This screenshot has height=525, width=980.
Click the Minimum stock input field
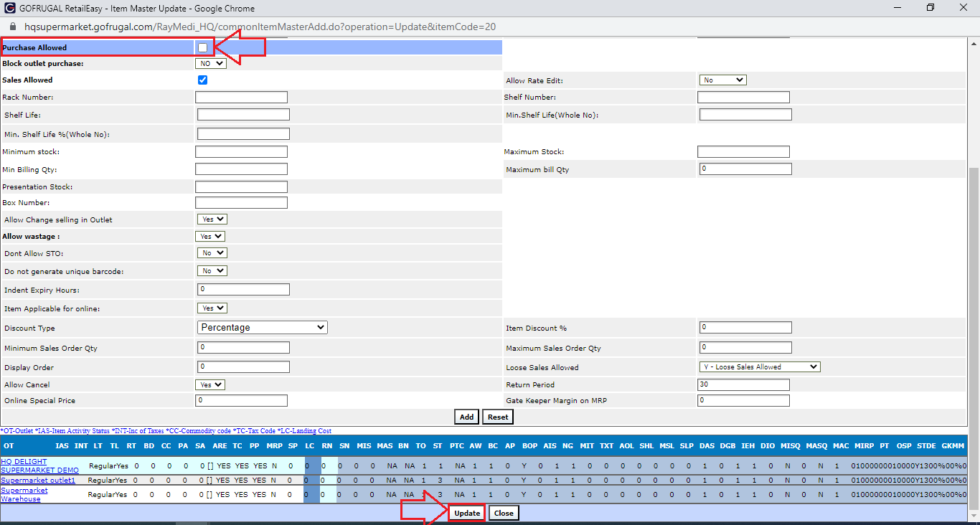(x=241, y=152)
